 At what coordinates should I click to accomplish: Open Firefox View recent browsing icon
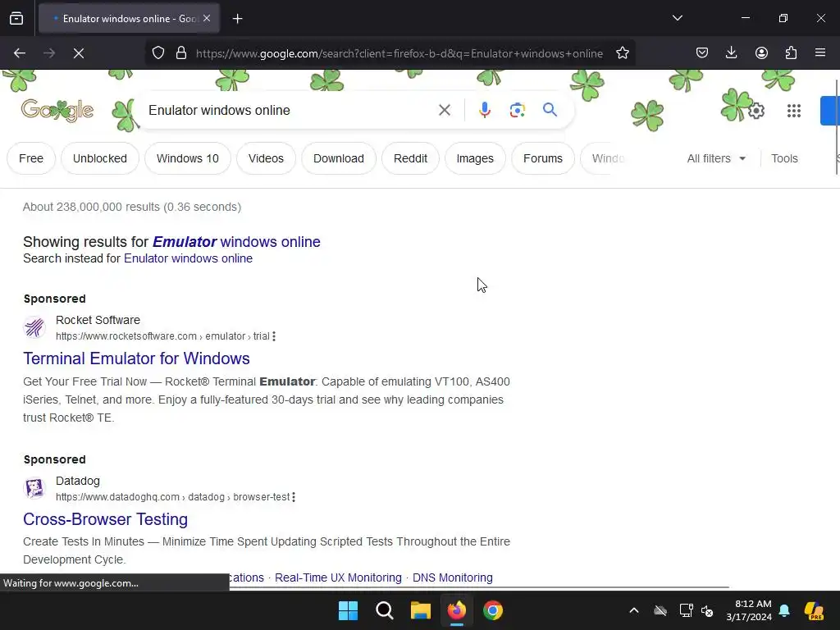point(16,18)
